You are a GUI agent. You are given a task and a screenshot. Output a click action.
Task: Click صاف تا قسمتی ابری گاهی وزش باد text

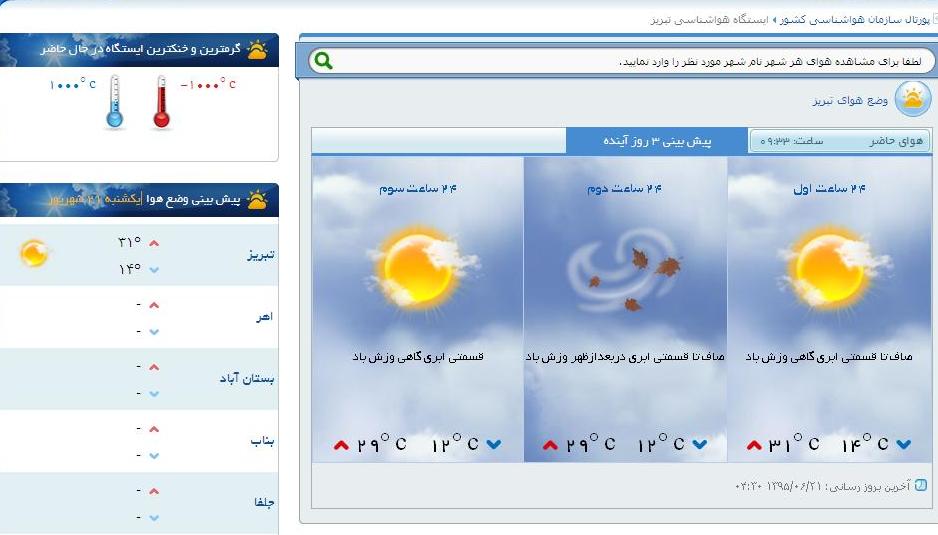pos(829,357)
